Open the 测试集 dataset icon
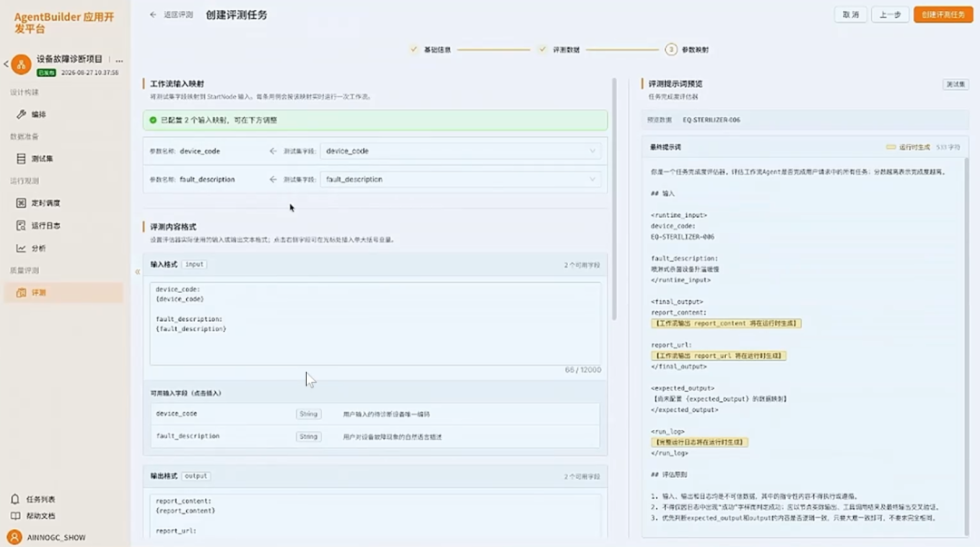This screenshot has width=980, height=547. [21, 159]
